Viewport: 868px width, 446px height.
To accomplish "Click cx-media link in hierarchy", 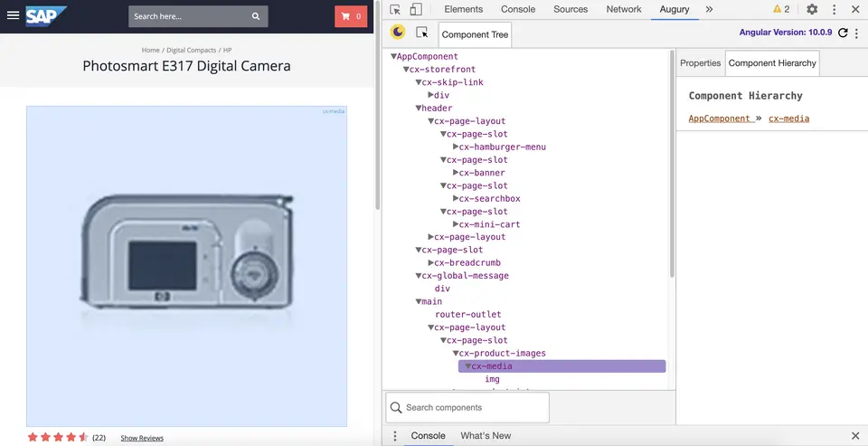I will pyautogui.click(x=788, y=119).
